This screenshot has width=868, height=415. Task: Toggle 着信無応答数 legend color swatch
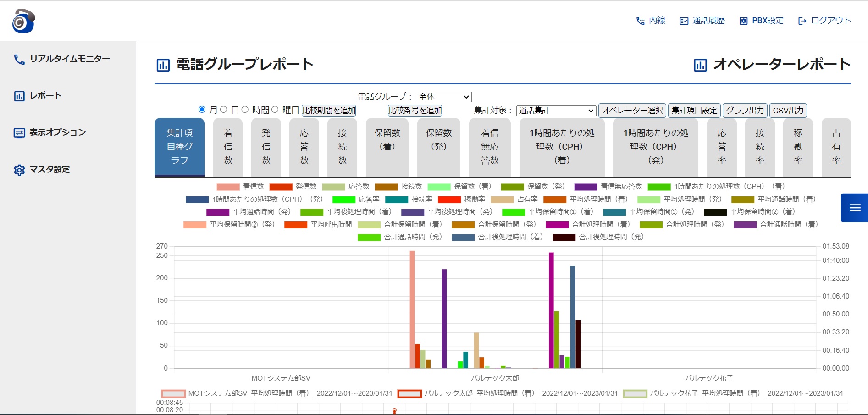coord(586,187)
